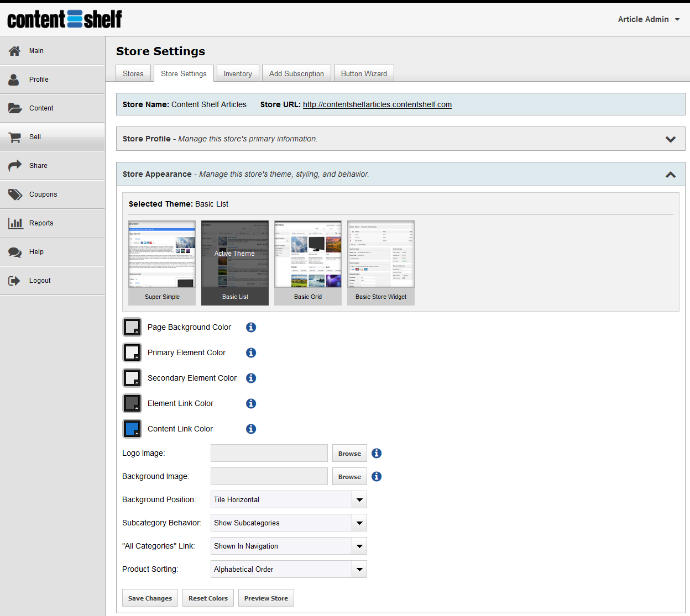Image resolution: width=690 pixels, height=616 pixels.
Task: Select the Store Settings tab
Action: point(184,73)
